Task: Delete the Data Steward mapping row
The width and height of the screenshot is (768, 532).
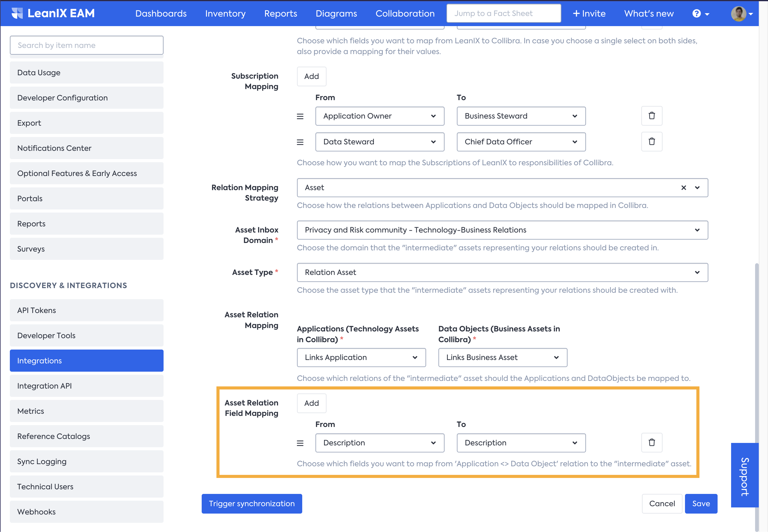Action: click(651, 142)
